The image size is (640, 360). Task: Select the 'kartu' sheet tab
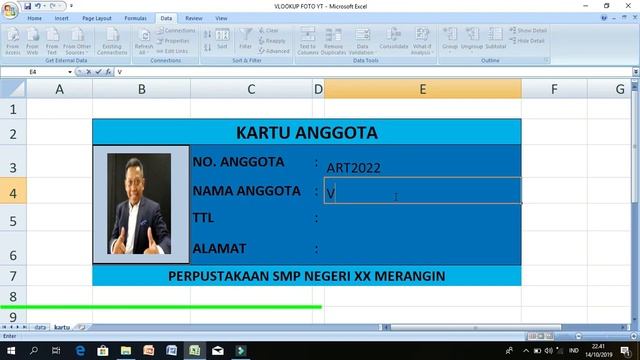click(x=62, y=327)
